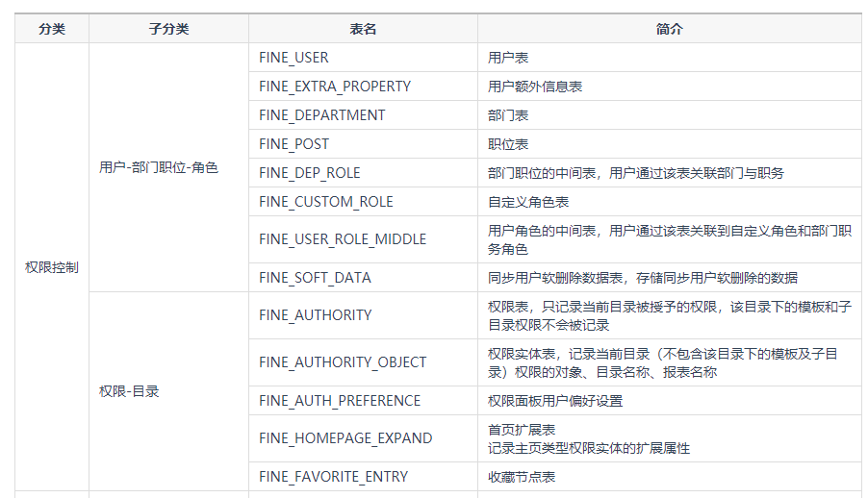The height and width of the screenshot is (498, 868).
Task: Click the 分类 column header
Action: (x=52, y=29)
